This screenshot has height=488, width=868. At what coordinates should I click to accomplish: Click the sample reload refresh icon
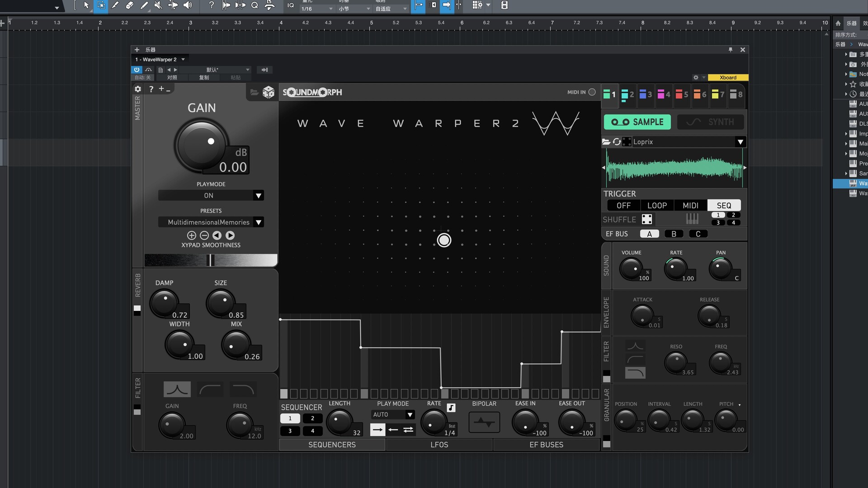point(617,142)
